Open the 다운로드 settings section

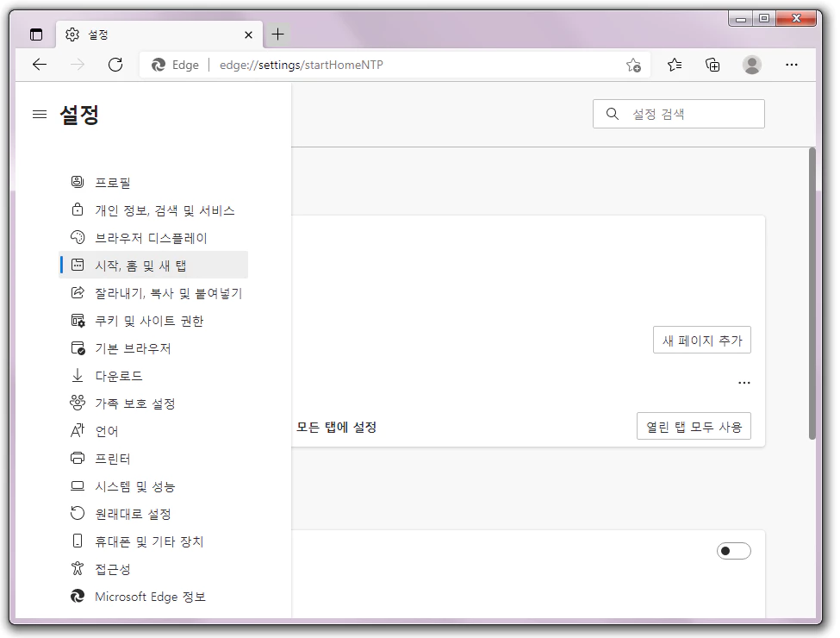pos(153,376)
